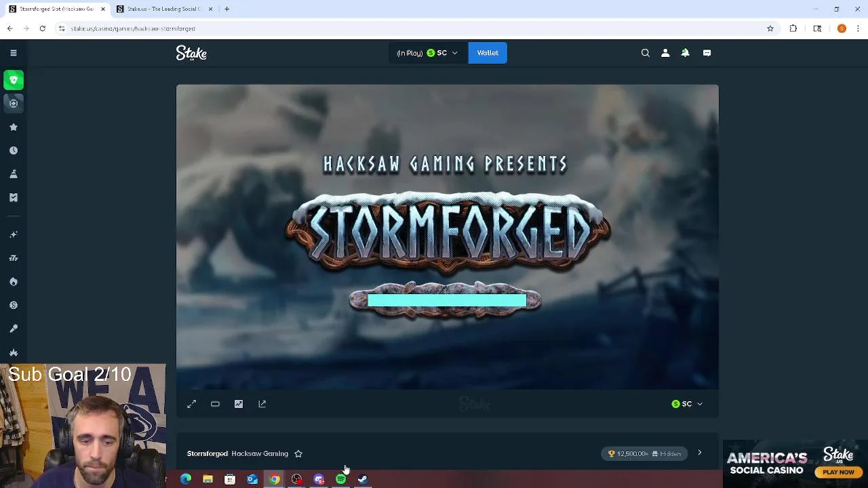Open Challenges cone icon in sidebar
Viewport: 868px width, 488px height.
click(13, 174)
